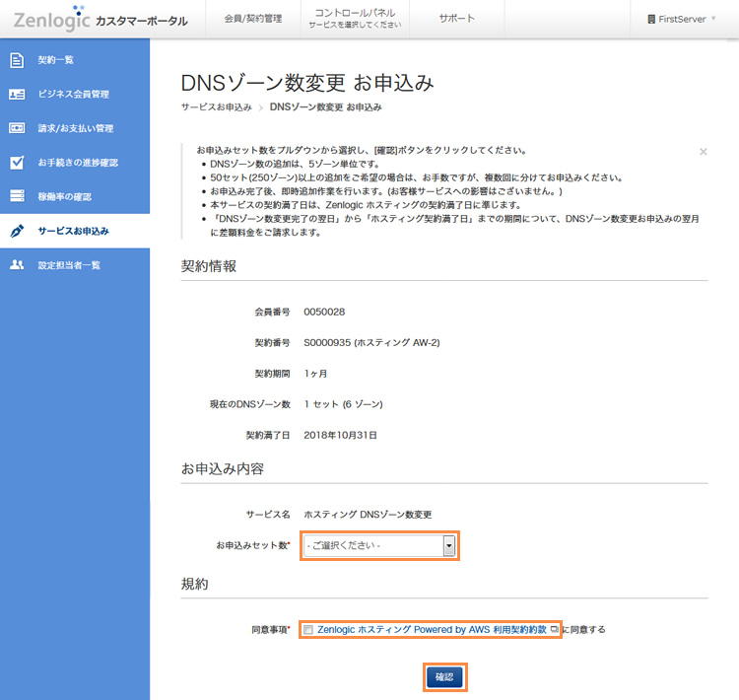Click the サービスお申込み breadcrumb link

(216, 106)
